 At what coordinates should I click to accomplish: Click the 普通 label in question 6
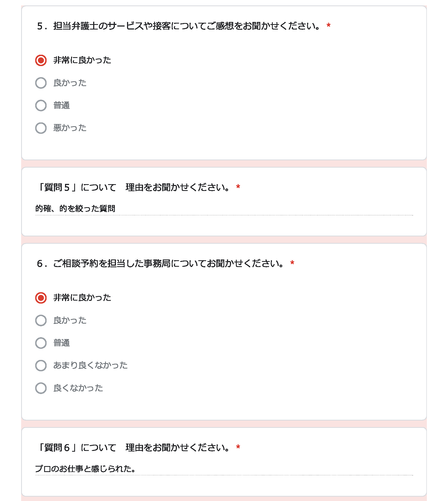pos(62,343)
